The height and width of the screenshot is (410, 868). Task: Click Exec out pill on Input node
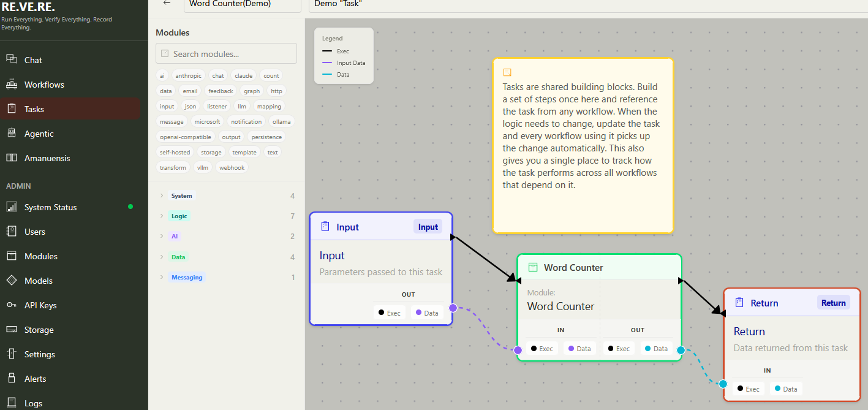tap(390, 313)
